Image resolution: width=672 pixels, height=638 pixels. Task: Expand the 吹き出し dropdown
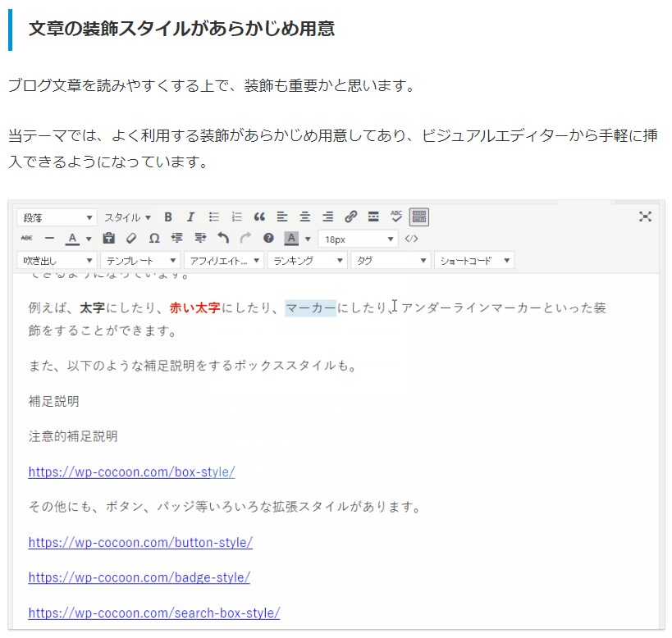coord(57,260)
